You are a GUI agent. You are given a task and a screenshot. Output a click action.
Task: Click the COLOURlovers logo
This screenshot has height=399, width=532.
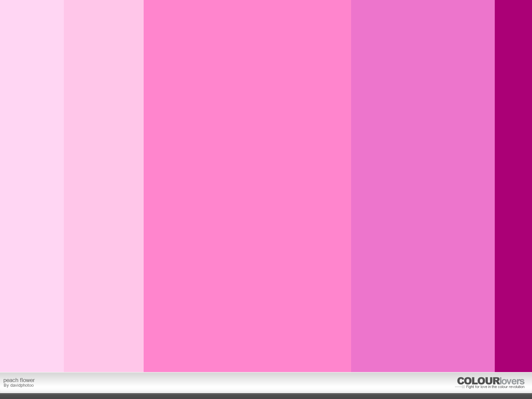(490, 381)
